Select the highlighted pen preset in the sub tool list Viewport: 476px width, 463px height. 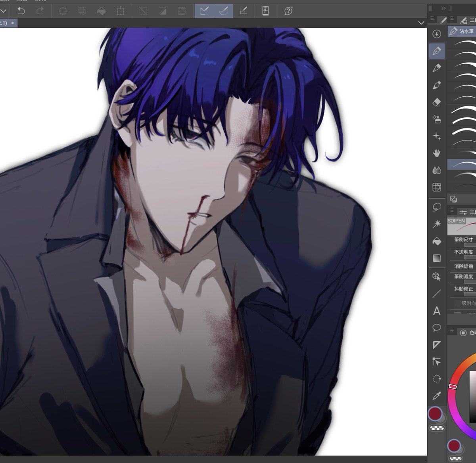462,164
